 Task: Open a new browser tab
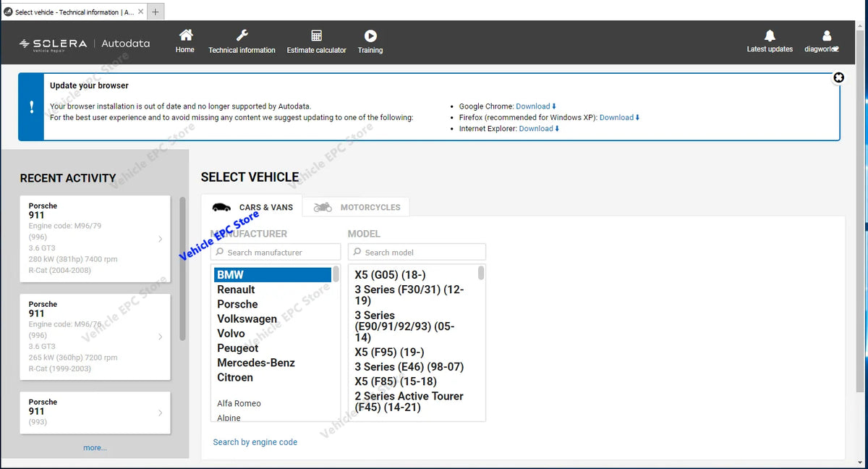(155, 12)
